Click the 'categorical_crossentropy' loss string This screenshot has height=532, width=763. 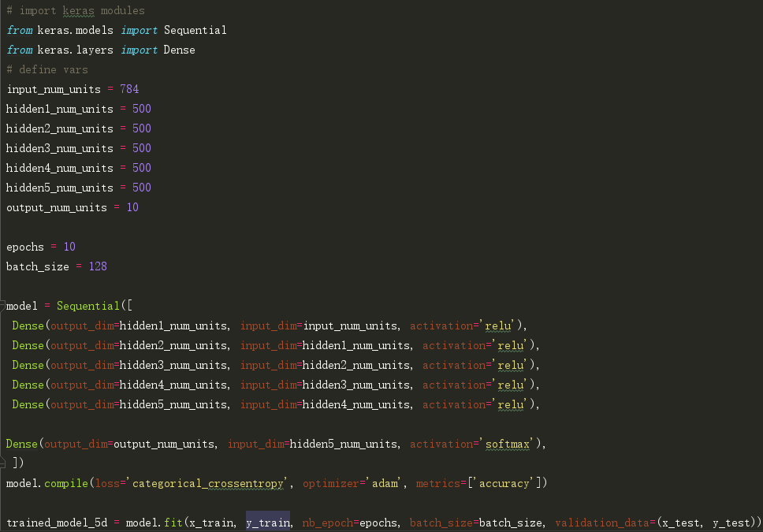coord(207,483)
